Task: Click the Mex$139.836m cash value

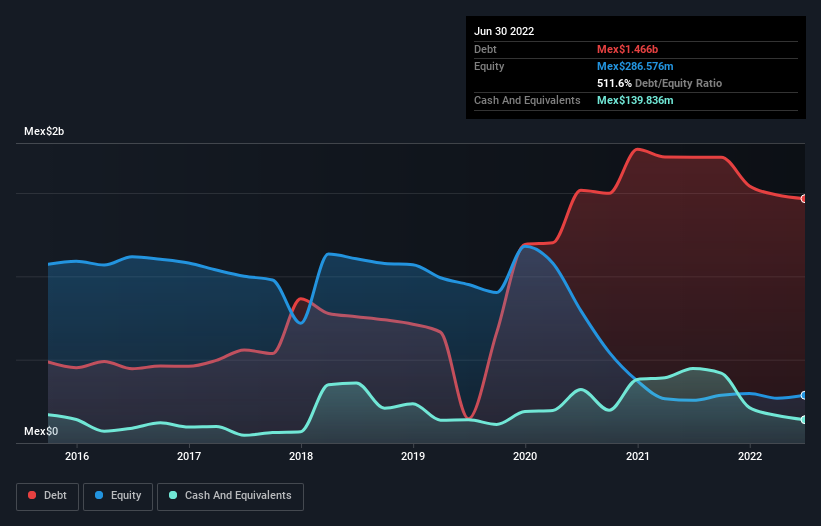Action: pos(635,100)
